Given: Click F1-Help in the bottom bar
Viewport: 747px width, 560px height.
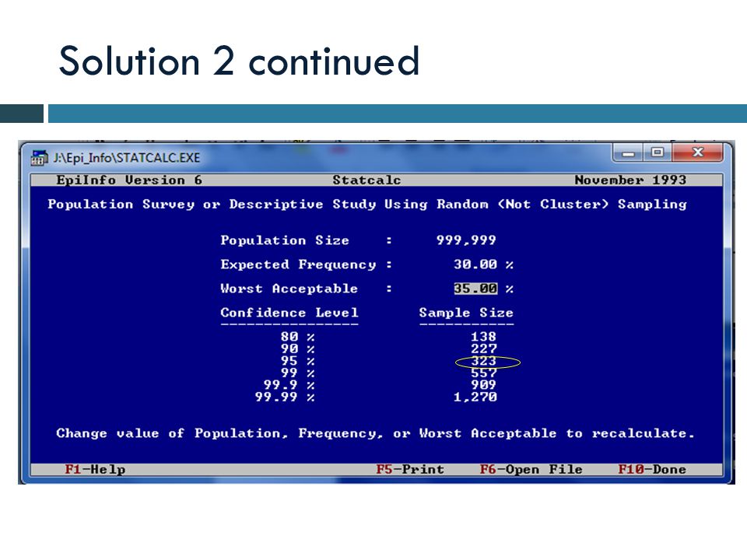Looking at the screenshot, I should pyautogui.click(x=95, y=469).
